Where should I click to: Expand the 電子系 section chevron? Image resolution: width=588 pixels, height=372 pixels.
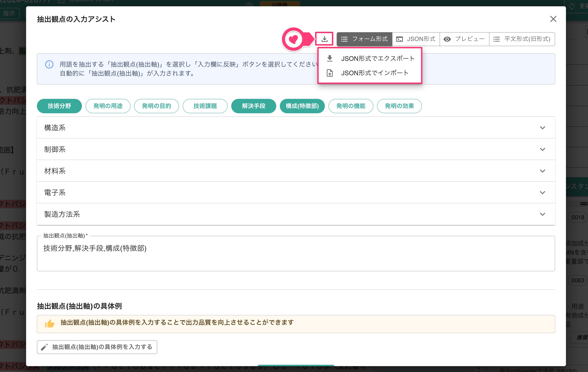(542, 193)
